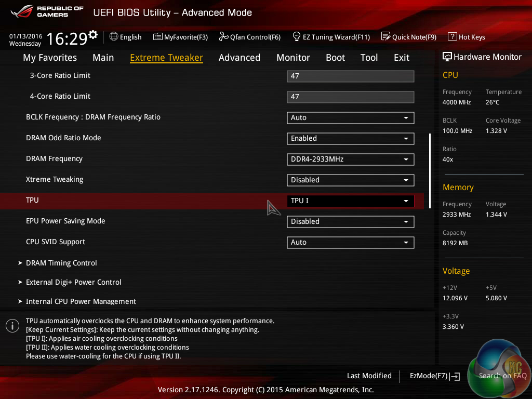Open the CPU SVID Support dropdown

[x=351, y=242]
